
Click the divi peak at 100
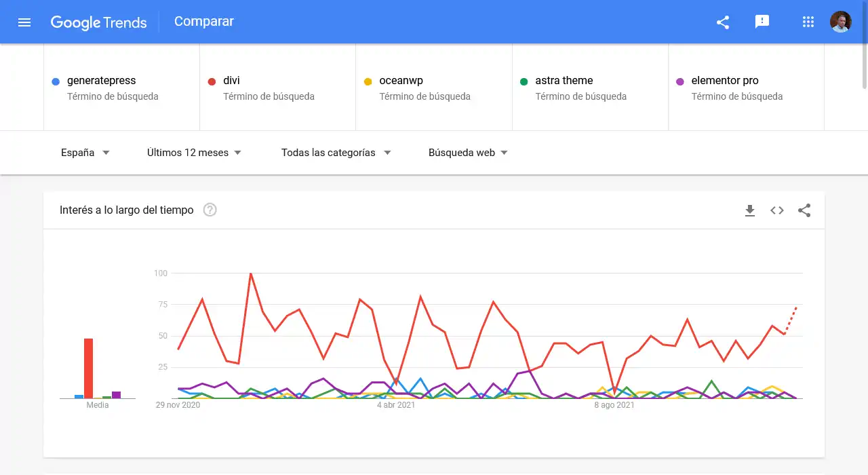[251, 273]
